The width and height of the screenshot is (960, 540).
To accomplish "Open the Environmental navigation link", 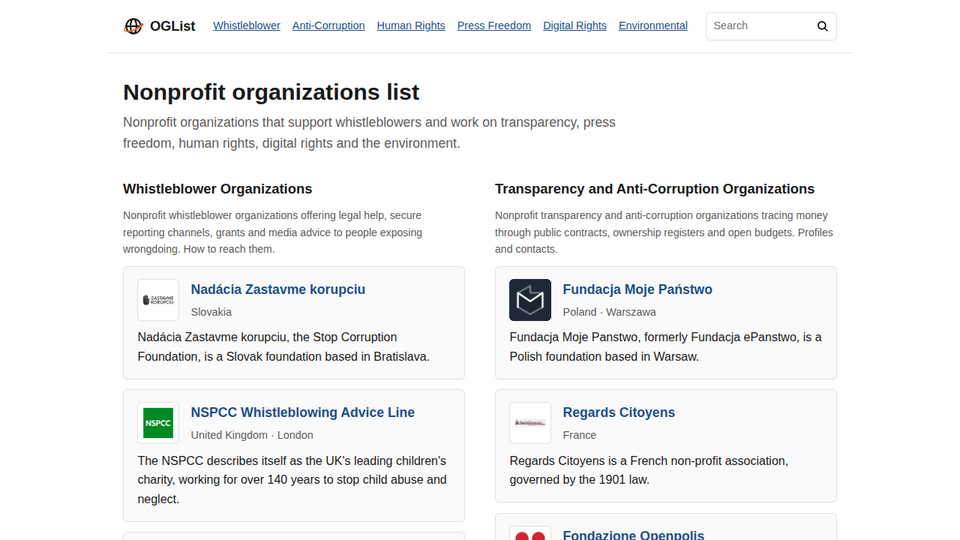I will coord(653,26).
